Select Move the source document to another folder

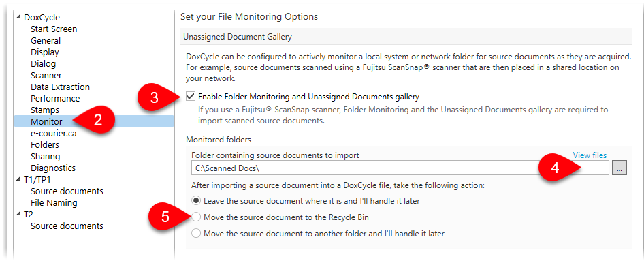pos(196,234)
